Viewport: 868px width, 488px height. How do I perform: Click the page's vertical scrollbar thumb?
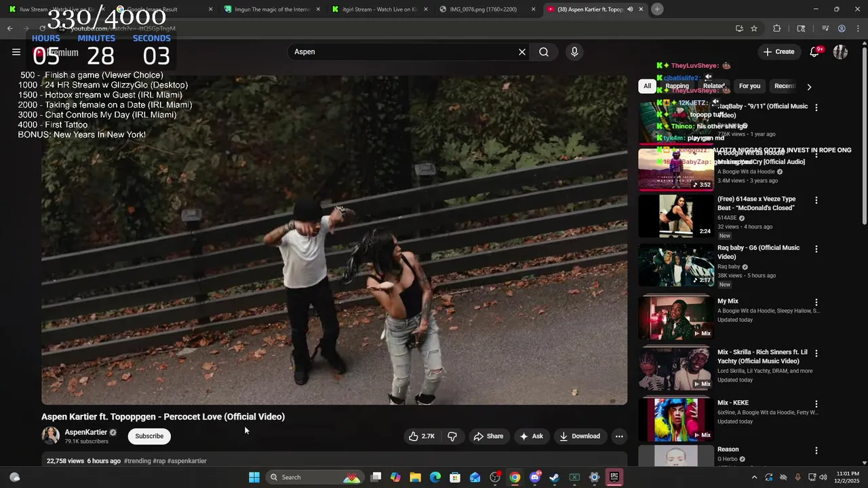(864, 136)
